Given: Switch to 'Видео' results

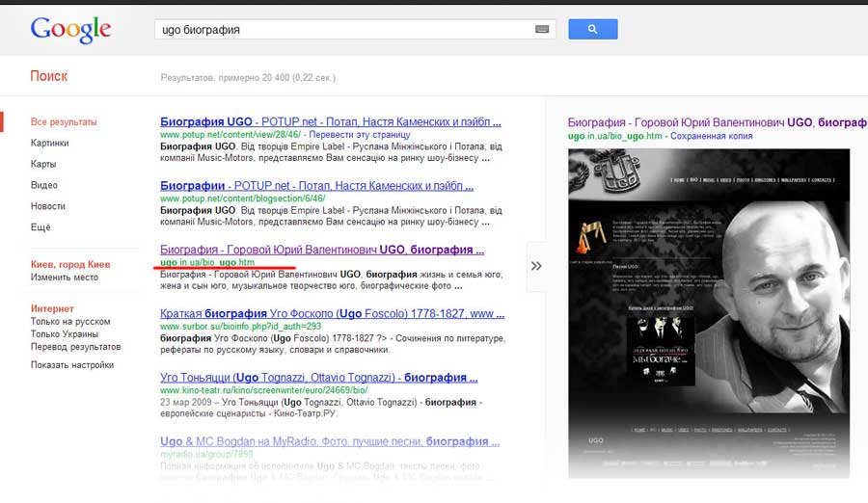Looking at the screenshot, I should (44, 185).
